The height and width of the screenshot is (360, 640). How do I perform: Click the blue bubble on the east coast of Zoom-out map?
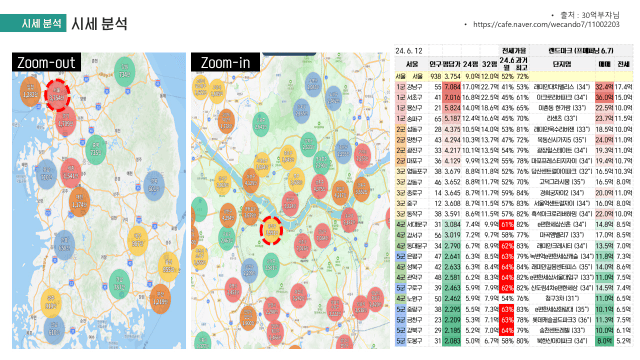(154, 187)
